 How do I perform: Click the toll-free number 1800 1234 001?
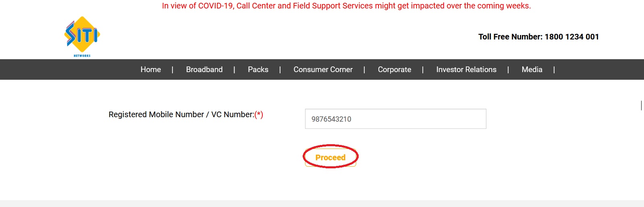point(571,37)
